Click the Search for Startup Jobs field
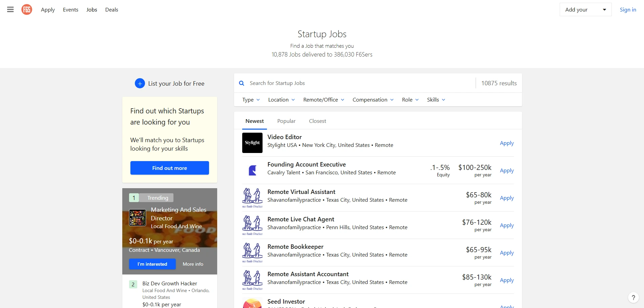Image resolution: width=644 pixels, height=308 pixels. [x=359, y=83]
